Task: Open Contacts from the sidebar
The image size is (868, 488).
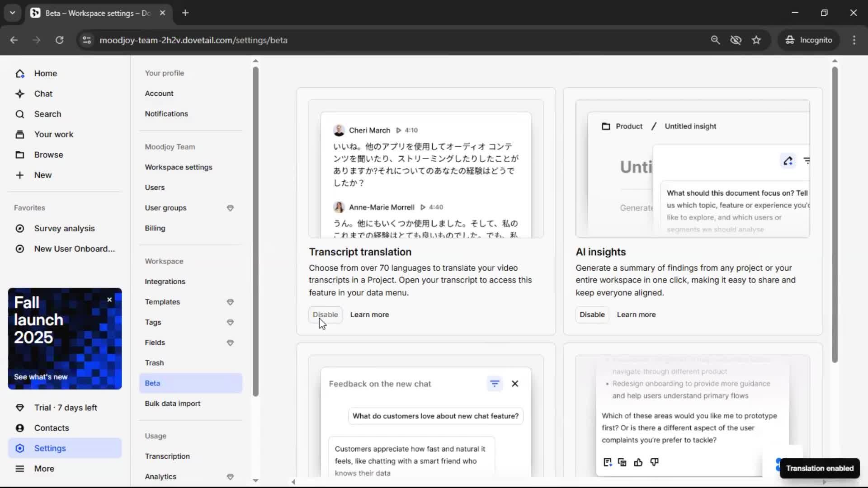Action: pyautogui.click(x=52, y=428)
